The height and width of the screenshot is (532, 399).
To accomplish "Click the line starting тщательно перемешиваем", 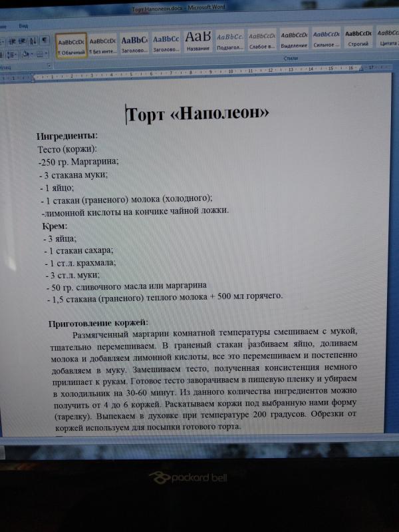I will tap(203, 346).
